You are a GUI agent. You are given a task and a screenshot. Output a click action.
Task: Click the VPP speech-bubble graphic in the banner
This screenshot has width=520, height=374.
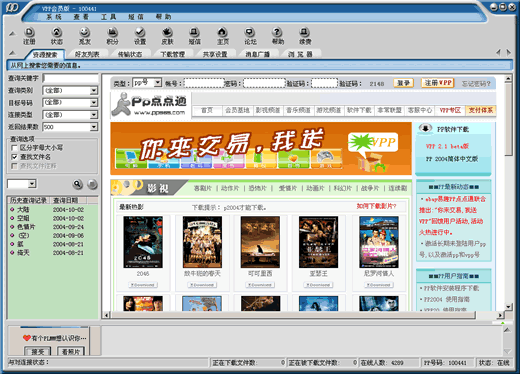click(373, 144)
